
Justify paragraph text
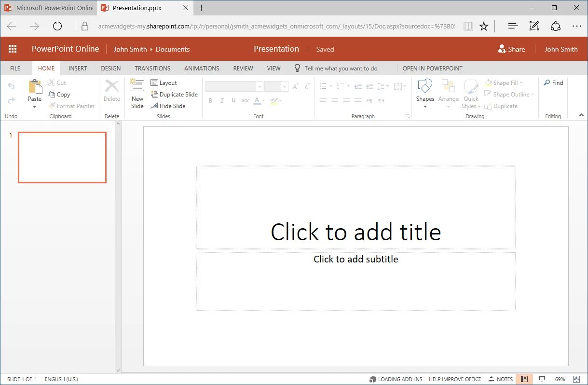coord(358,101)
